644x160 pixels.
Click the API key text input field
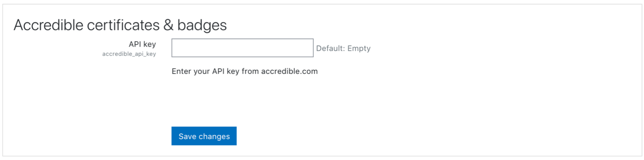[x=242, y=48]
